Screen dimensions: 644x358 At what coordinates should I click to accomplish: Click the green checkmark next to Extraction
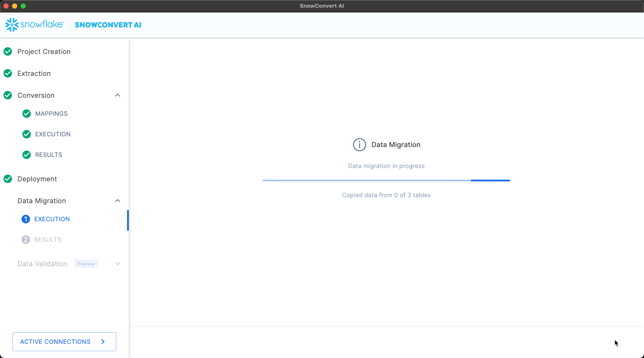tap(8, 73)
